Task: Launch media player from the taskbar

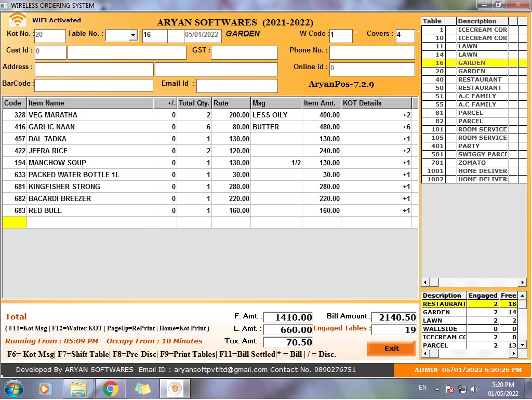Action: point(45,389)
